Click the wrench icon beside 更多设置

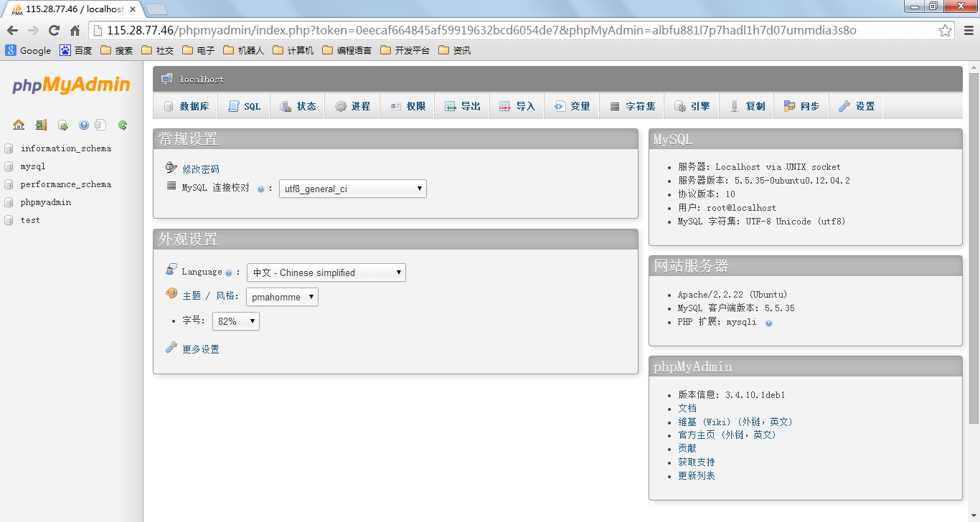pyautogui.click(x=171, y=347)
